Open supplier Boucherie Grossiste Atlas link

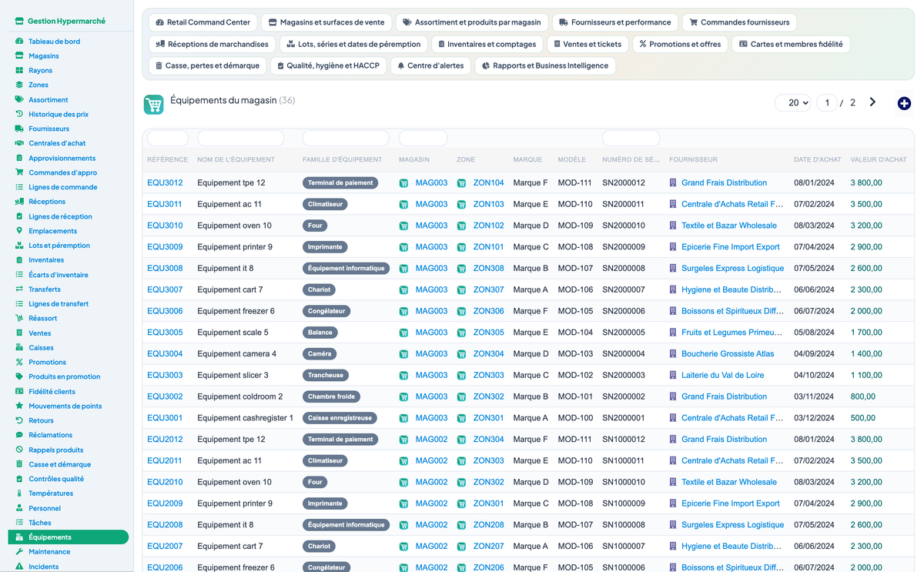pyautogui.click(x=728, y=354)
